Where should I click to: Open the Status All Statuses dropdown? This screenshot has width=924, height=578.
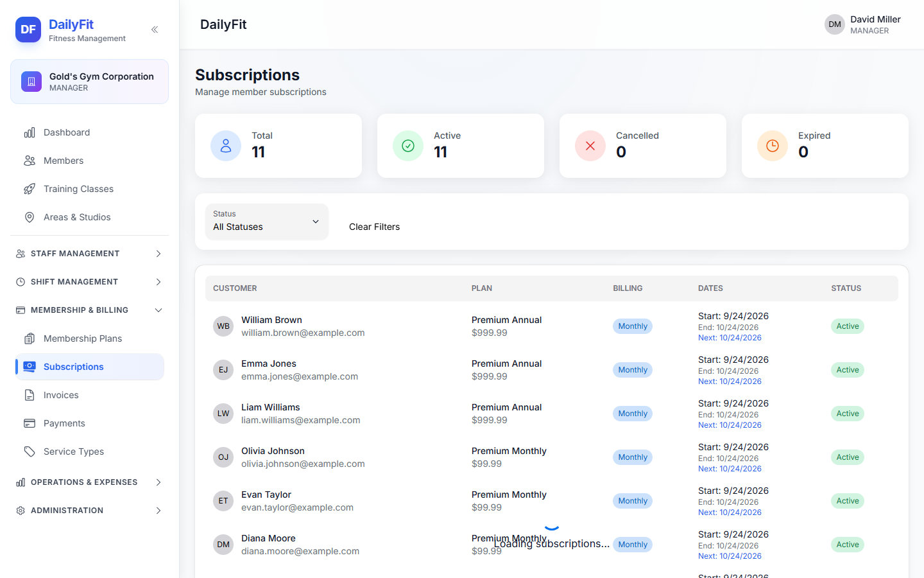click(x=267, y=222)
